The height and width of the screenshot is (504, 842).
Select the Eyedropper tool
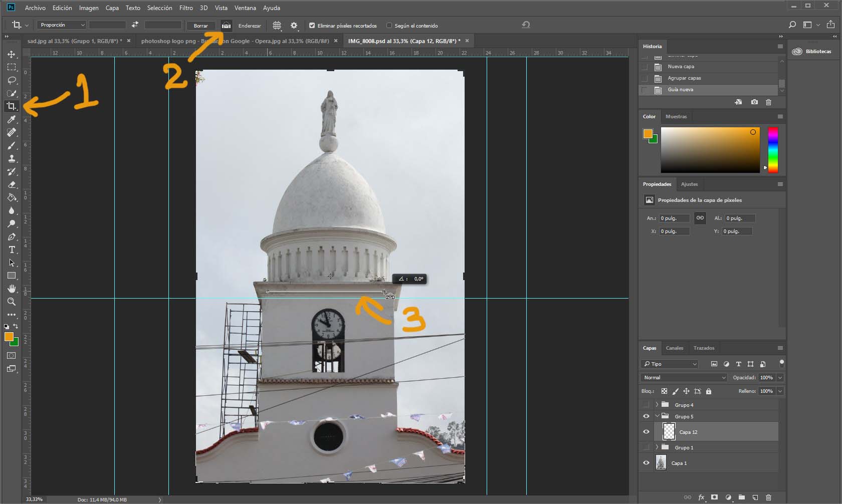(11, 119)
